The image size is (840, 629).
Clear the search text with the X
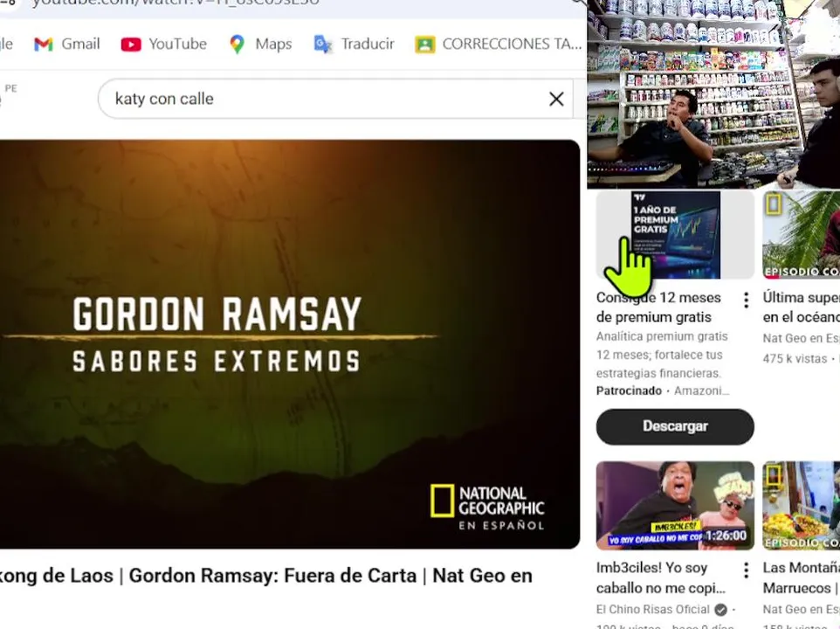[556, 99]
